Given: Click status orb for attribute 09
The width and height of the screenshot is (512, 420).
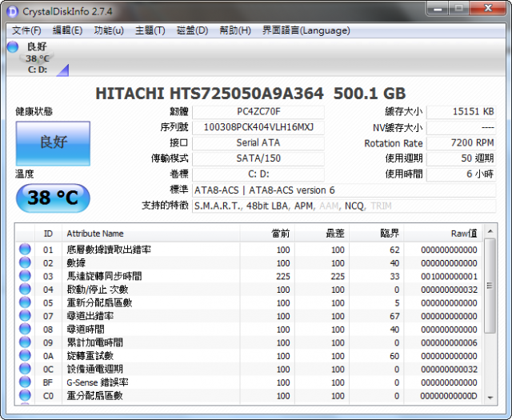Looking at the screenshot, I should 25,342.
